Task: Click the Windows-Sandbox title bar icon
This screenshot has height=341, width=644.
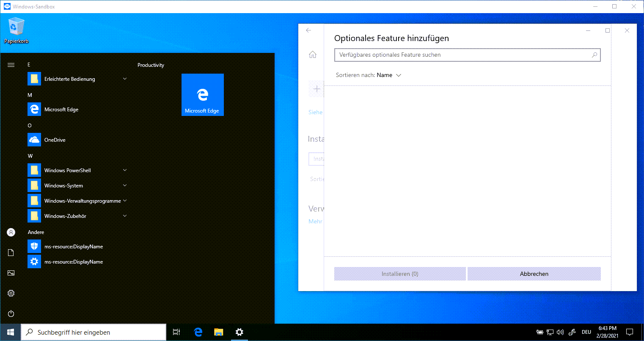Action: click(7, 6)
